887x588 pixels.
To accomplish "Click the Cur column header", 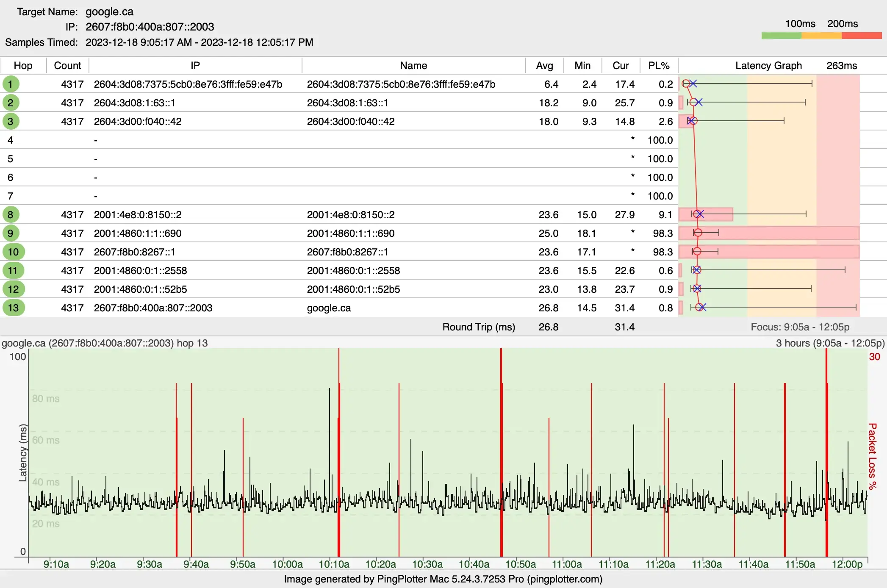I will point(621,66).
